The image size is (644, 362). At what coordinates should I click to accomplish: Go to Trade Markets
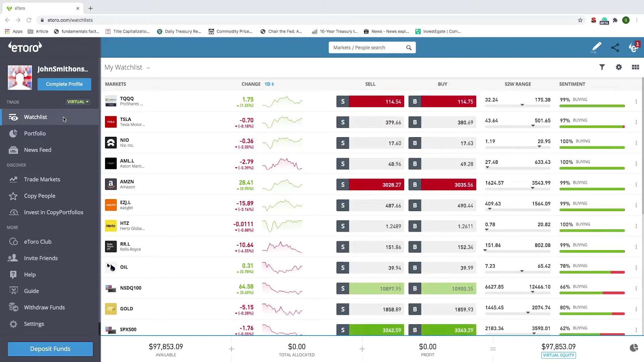coord(49,179)
